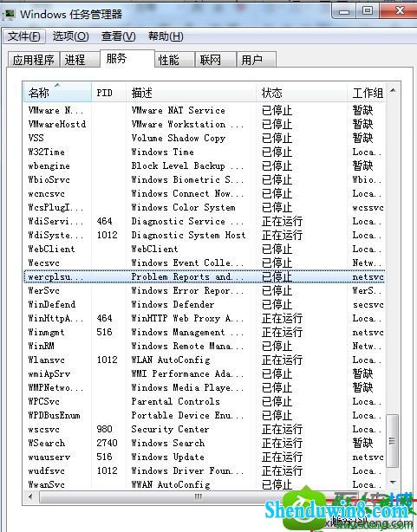Sort by the 状态 column header
The height and width of the screenshot is (532, 417).
click(x=302, y=93)
